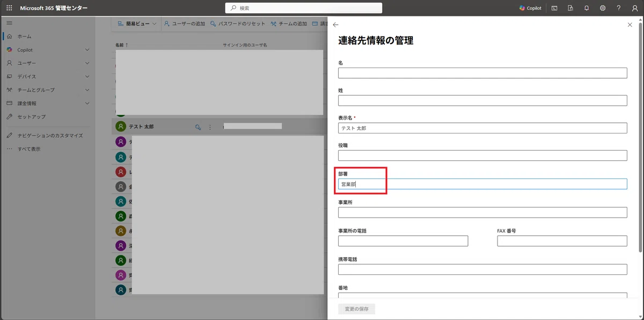The width and height of the screenshot is (644, 320).
Task: Go to ホーム in the sidebar
Action: 24,36
